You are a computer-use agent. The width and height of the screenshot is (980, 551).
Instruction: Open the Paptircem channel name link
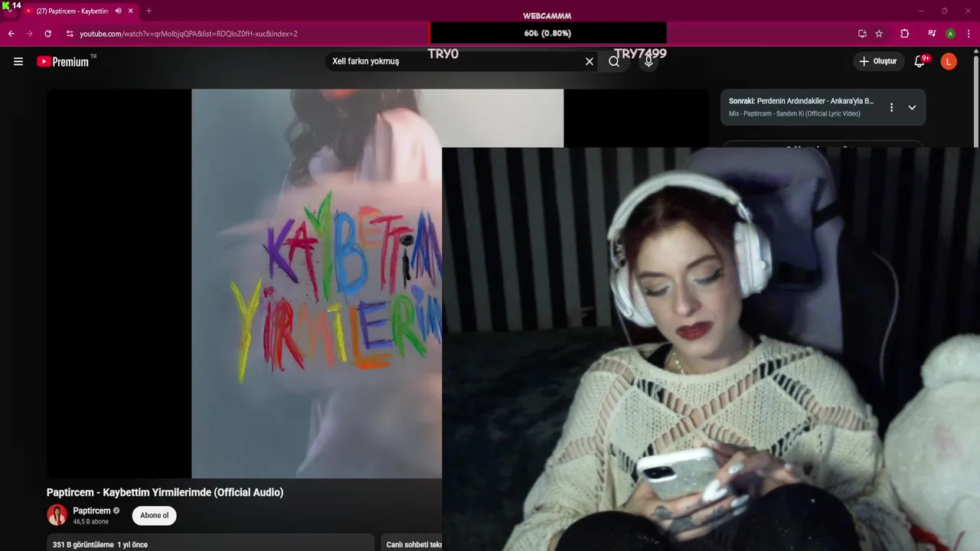click(92, 510)
